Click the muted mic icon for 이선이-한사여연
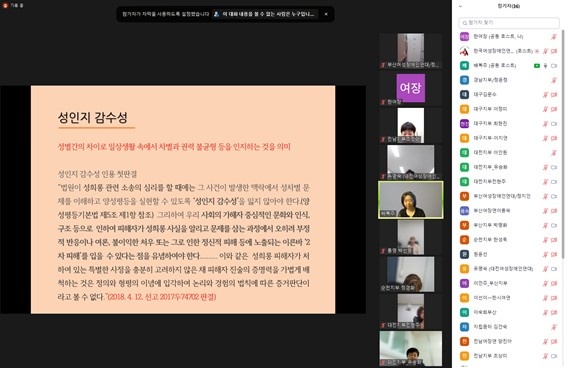The width and height of the screenshot is (569, 368). coord(545,298)
